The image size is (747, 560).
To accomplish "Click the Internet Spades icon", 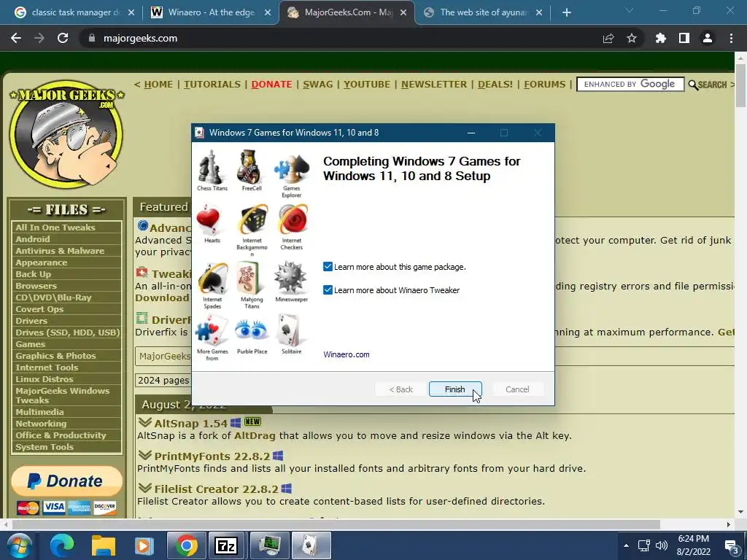I will (212, 279).
